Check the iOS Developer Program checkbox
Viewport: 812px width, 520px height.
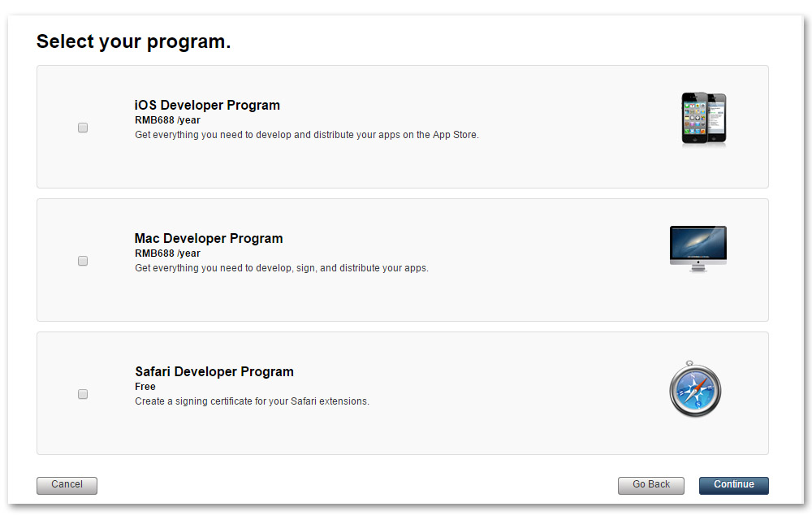click(x=83, y=128)
